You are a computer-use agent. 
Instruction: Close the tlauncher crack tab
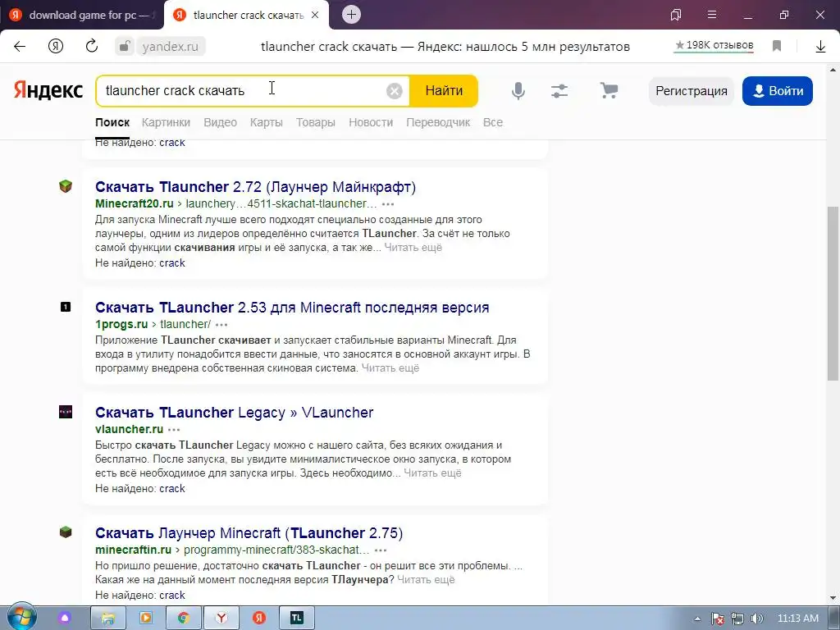pyautogui.click(x=315, y=15)
